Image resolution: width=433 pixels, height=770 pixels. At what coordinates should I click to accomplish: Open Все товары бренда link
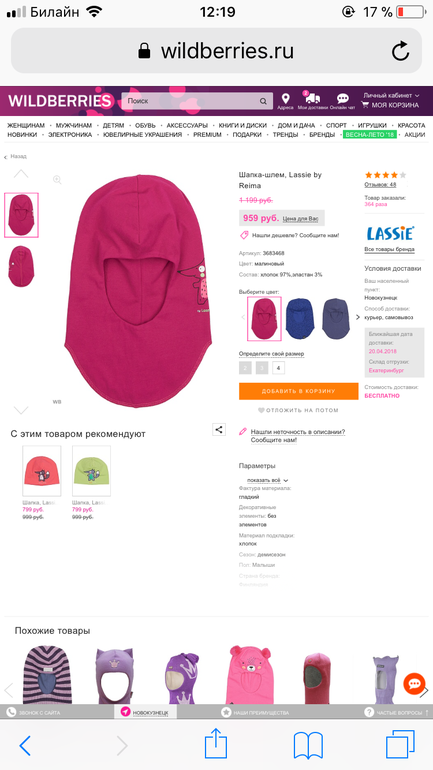click(390, 249)
